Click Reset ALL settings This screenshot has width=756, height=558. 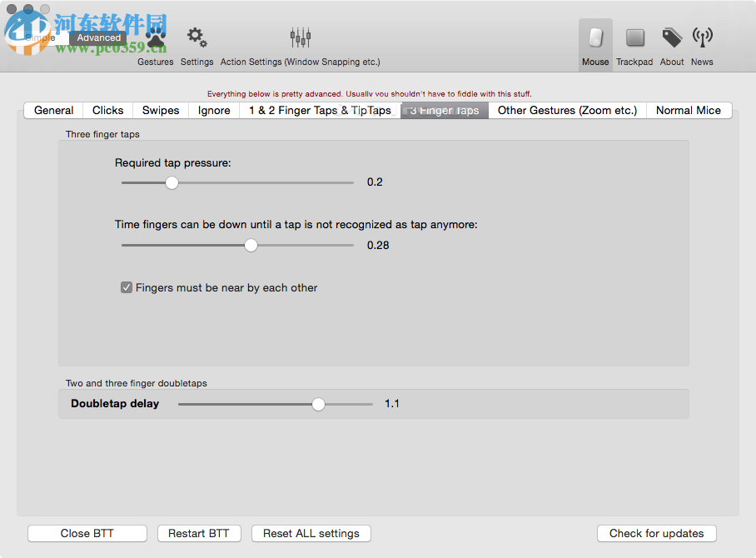[311, 533]
